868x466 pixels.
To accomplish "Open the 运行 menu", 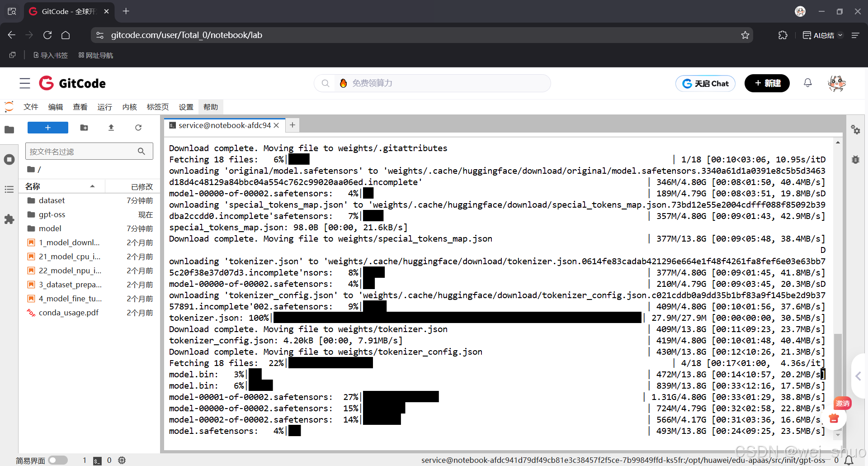I will tap(104, 107).
